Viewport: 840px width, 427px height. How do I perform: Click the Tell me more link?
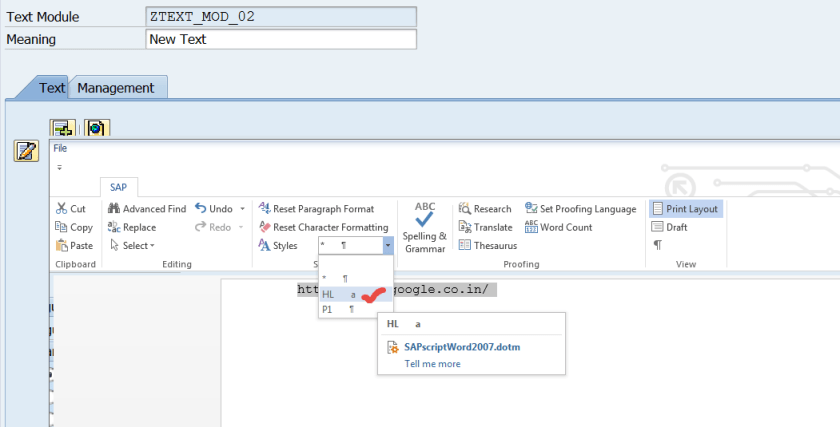[432, 364]
